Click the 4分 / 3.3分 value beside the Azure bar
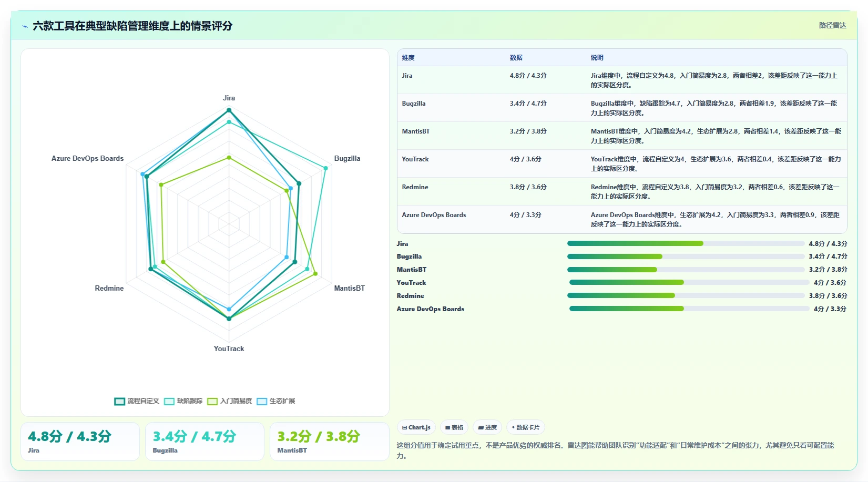This screenshot has width=868, height=482. (830, 309)
